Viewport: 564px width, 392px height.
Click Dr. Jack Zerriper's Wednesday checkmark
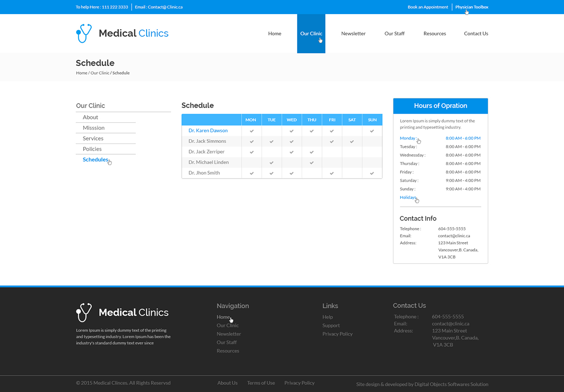pos(292,152)
